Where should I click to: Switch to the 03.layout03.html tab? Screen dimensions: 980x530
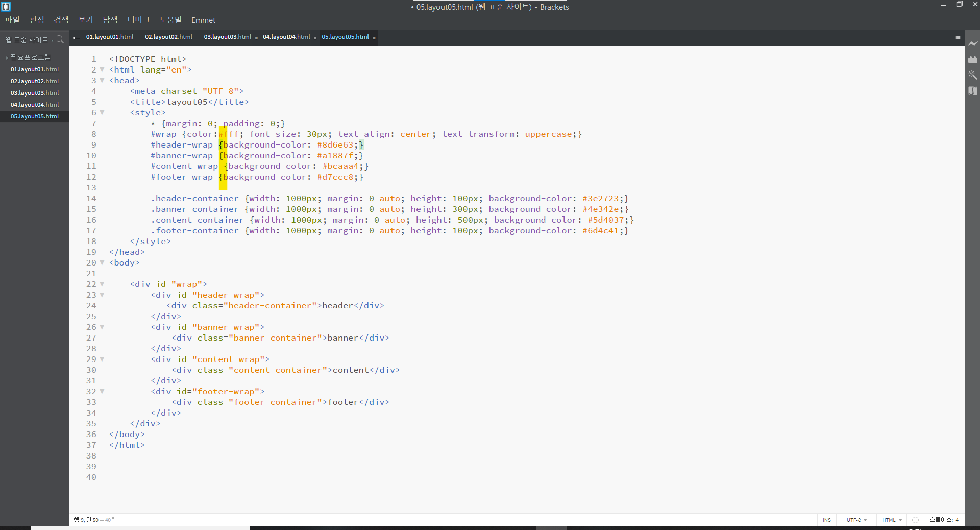pos(228,37)
